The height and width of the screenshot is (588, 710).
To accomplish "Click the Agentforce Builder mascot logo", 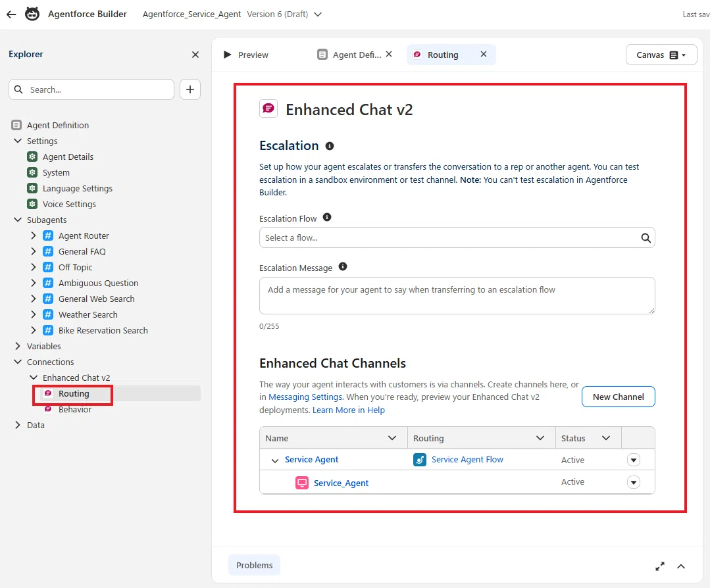I will [32, 14].
